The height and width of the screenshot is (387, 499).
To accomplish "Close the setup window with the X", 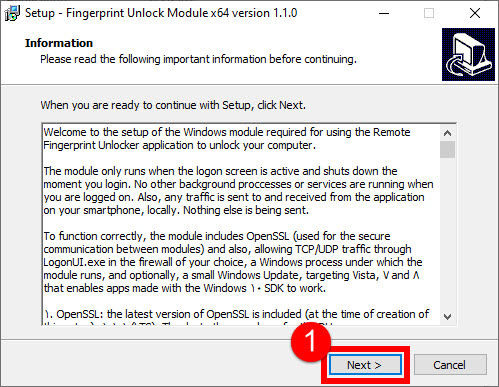I will coord(475,13).
